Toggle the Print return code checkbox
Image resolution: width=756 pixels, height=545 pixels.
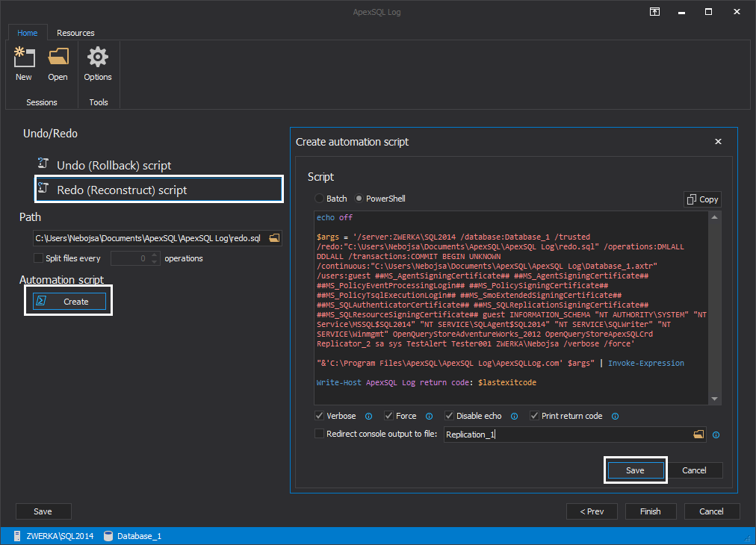tap(534, 416)
